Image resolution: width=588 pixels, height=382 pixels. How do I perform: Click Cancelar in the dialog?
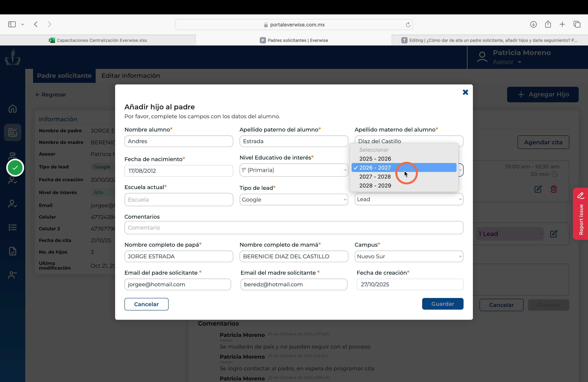(x=146, y=304)
